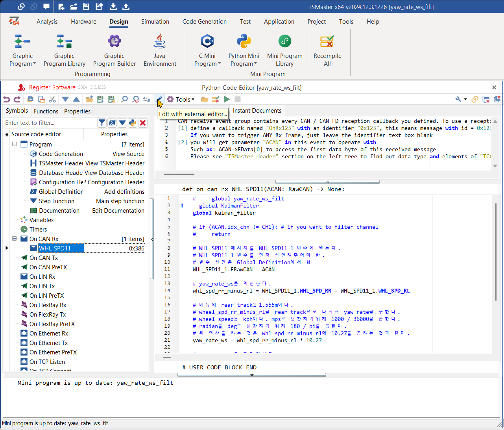Click the Python icon next to filter box
The height and width of the screenshot is (430, 504).
(x=133, y=123)
